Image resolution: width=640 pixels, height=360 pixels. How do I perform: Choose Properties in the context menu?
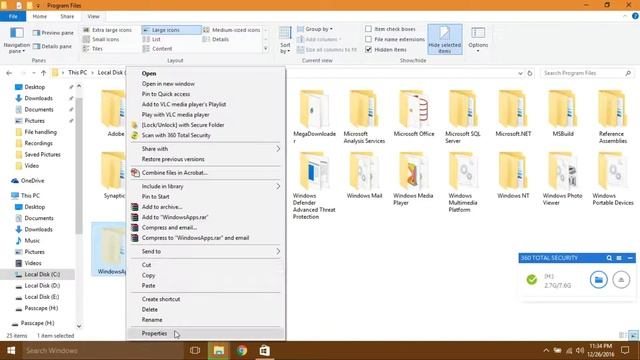(206, 333)
